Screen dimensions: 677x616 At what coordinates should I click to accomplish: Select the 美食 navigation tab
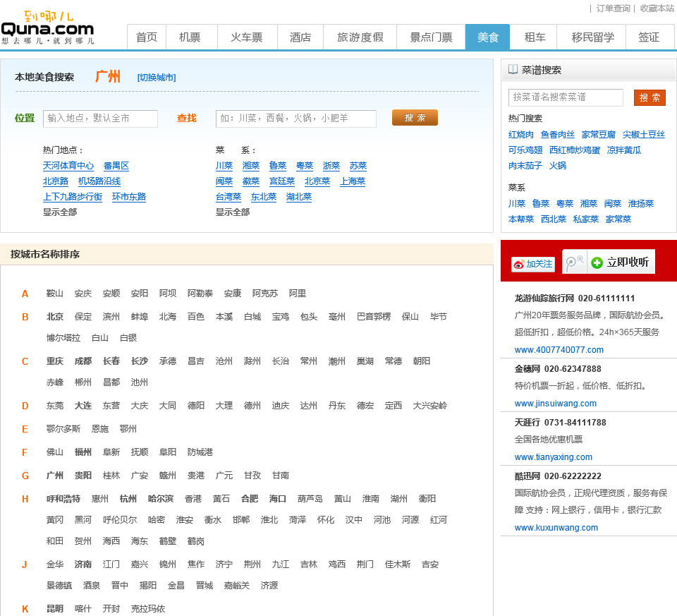click(488, 37)
